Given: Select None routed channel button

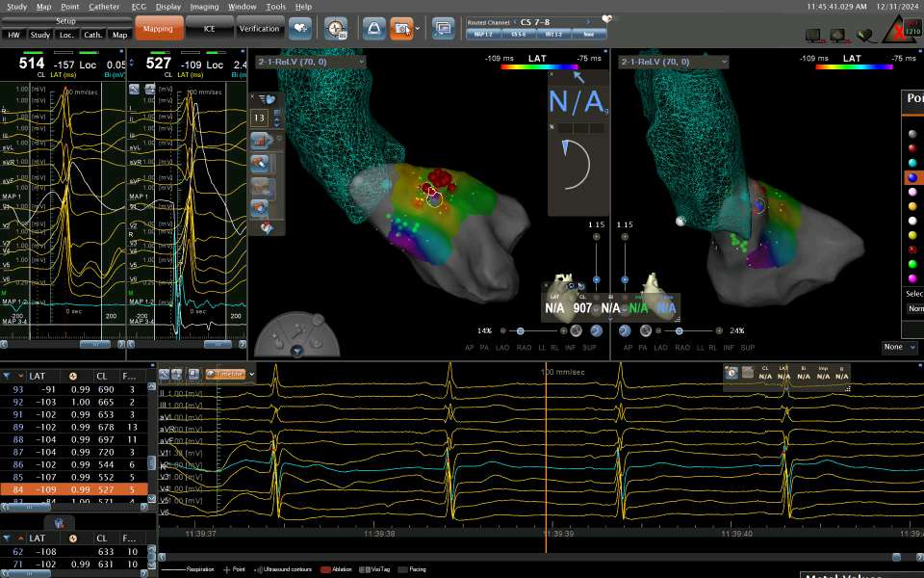Looking at the screenshot, I should click(589, 35).
